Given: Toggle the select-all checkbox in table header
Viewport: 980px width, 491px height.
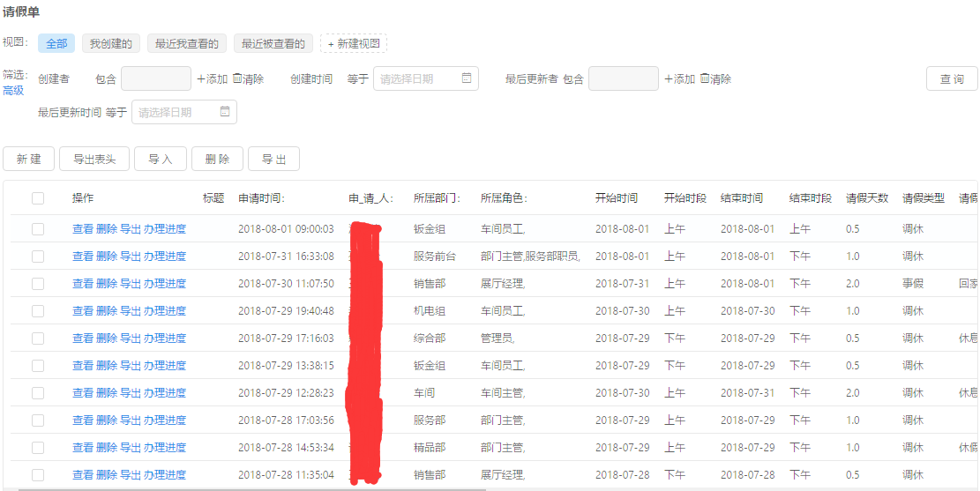Looking at the screenshot, I should (38, 198).
